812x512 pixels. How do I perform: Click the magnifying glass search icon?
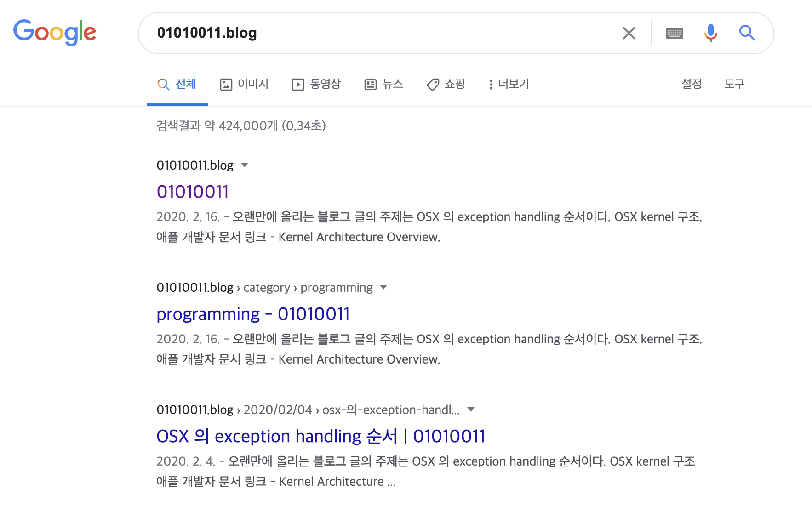(x=747, y=33)
